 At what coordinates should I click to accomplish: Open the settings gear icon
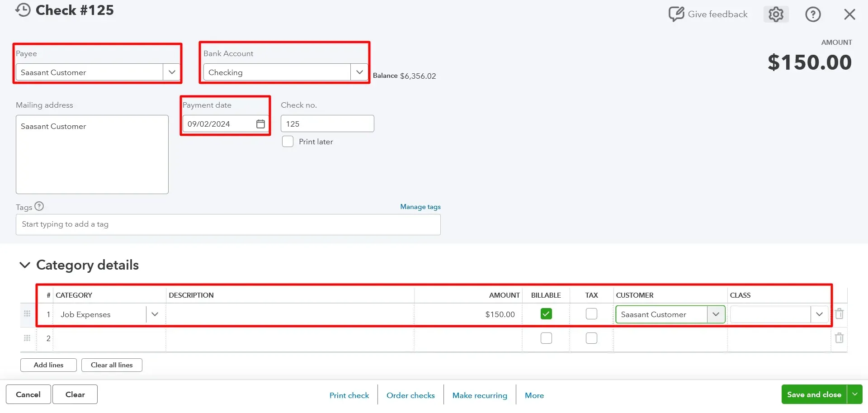tap(776, 14)
